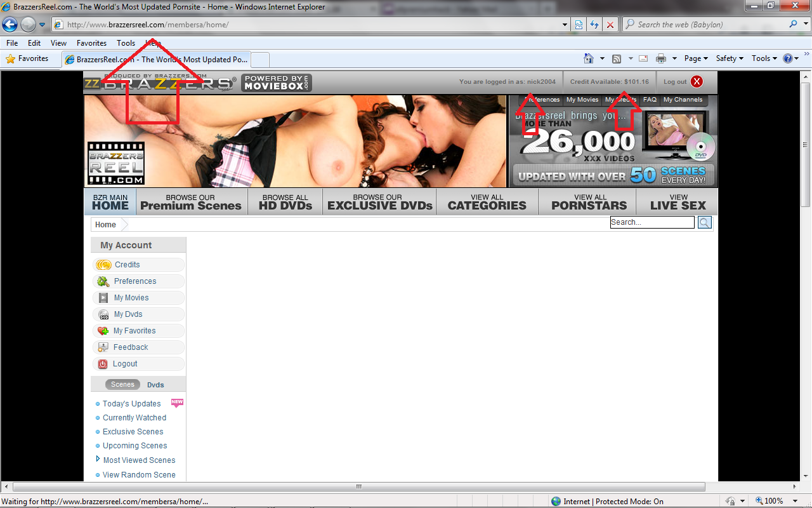This screenshot has width=812, height=508.
Task: Click the BZR Main Home navigation tab
Action: 110,202
